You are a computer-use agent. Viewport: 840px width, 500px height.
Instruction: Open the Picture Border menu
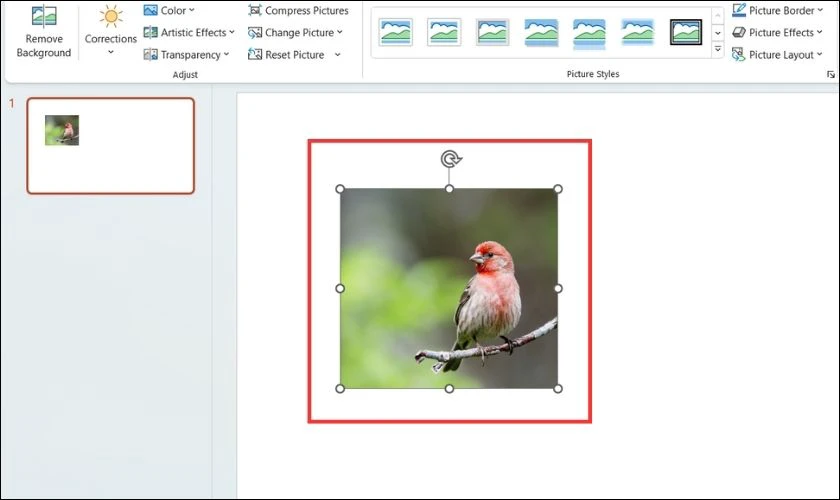tap(778, 10)
